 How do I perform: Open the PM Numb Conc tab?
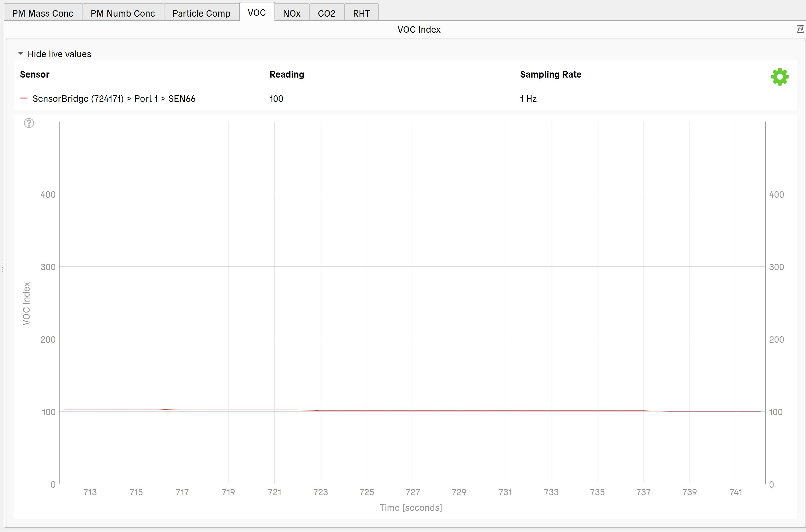point(122,13)
